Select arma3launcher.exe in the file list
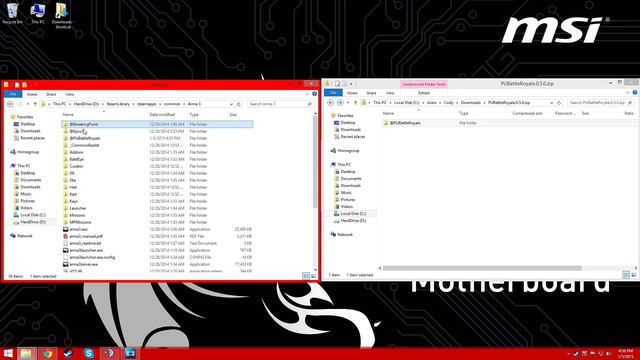Viewport: 640px width, 360px height. click(x=86, y=250)
